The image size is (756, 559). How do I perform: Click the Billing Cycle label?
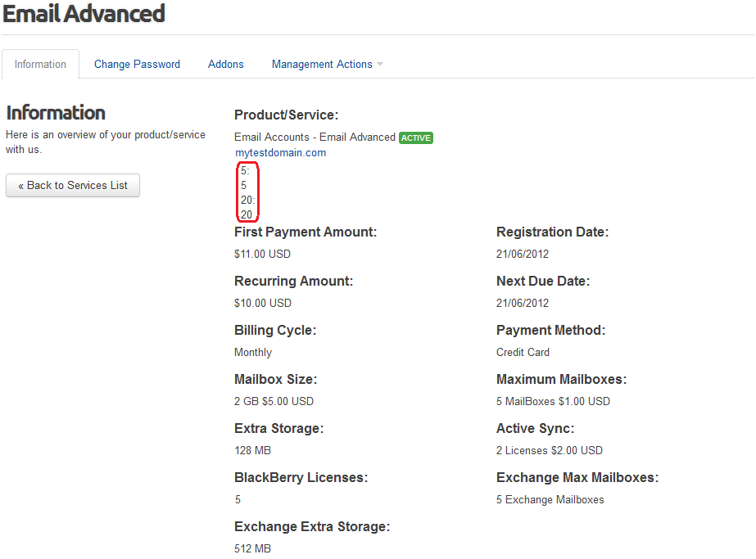pyautogui.click(x=275, y=331)
